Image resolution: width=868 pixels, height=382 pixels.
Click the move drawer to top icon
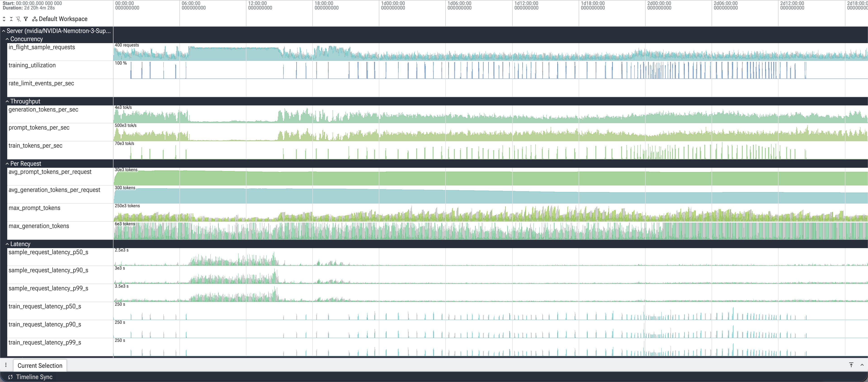851,365
